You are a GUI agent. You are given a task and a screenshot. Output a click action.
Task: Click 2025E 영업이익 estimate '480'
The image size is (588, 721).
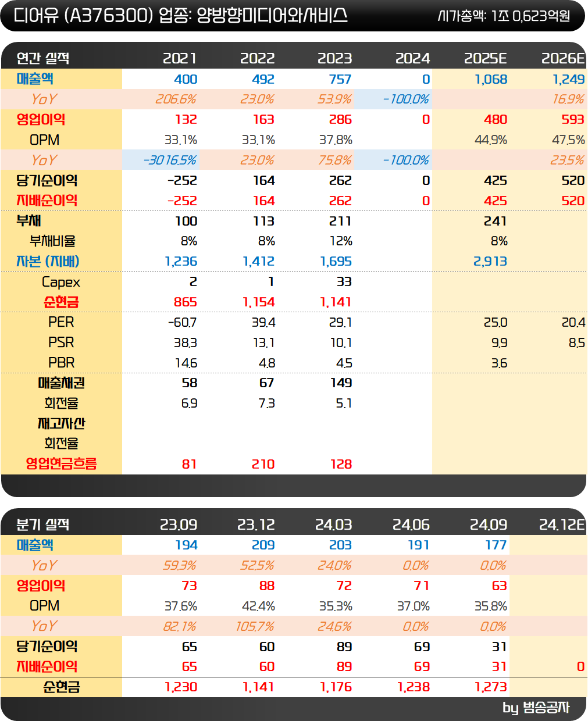click(x=496, y=120)
